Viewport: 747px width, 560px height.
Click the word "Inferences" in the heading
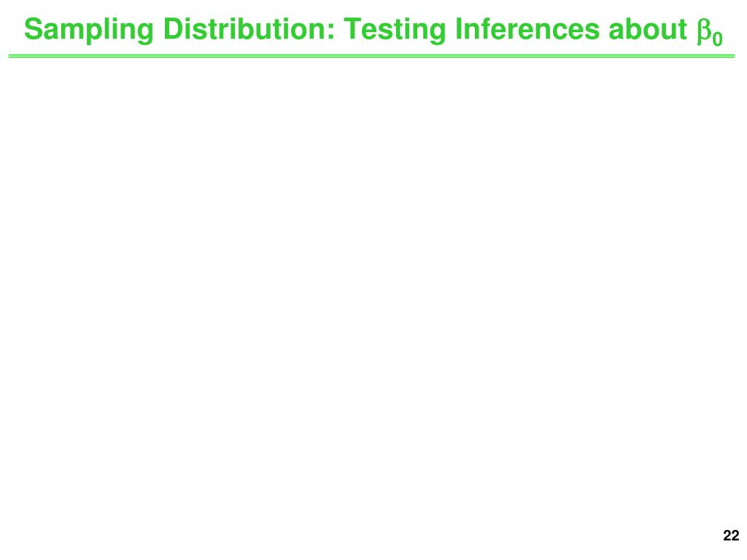pyautogui.click(x=527, y=29)
